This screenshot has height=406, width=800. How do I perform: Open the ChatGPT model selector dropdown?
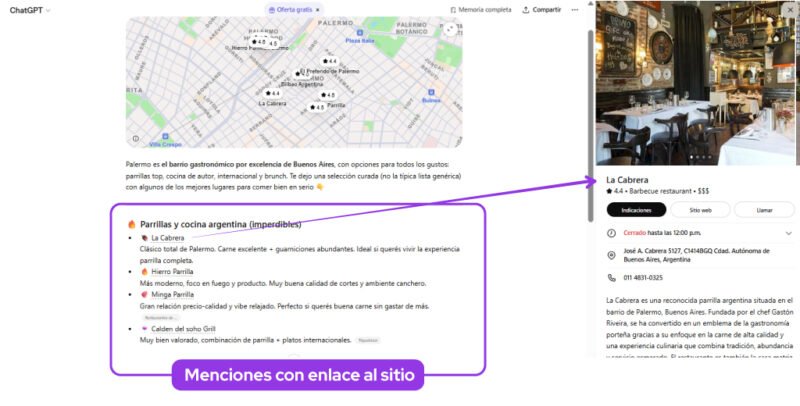pyautogui.click(x=30, y=10)
